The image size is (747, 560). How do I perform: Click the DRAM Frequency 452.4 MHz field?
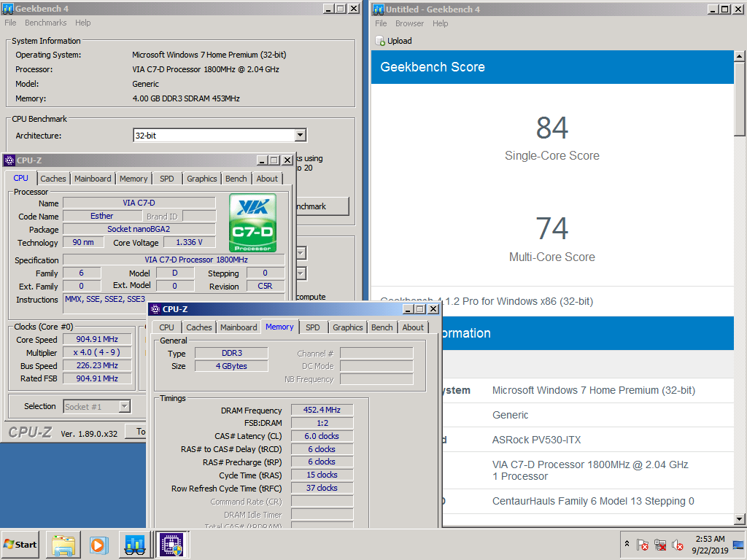click(322, 410)
